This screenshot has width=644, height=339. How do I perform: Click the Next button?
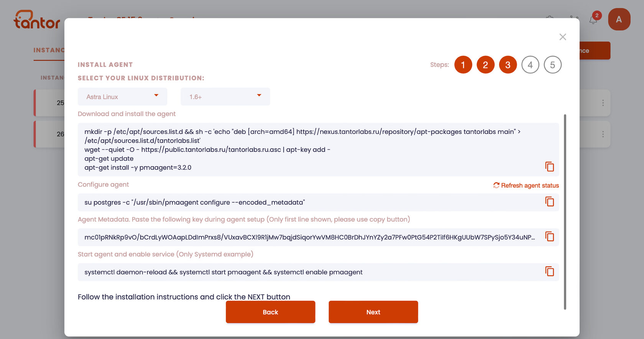coord(373,312)
